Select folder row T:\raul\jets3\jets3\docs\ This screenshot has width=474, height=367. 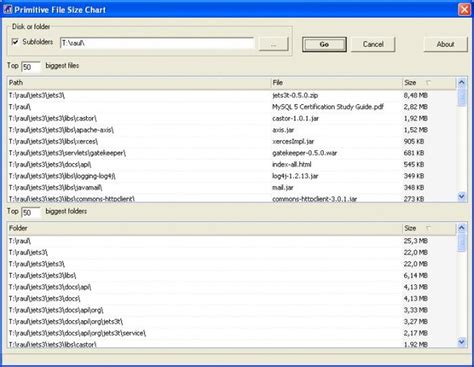[232, 298]
